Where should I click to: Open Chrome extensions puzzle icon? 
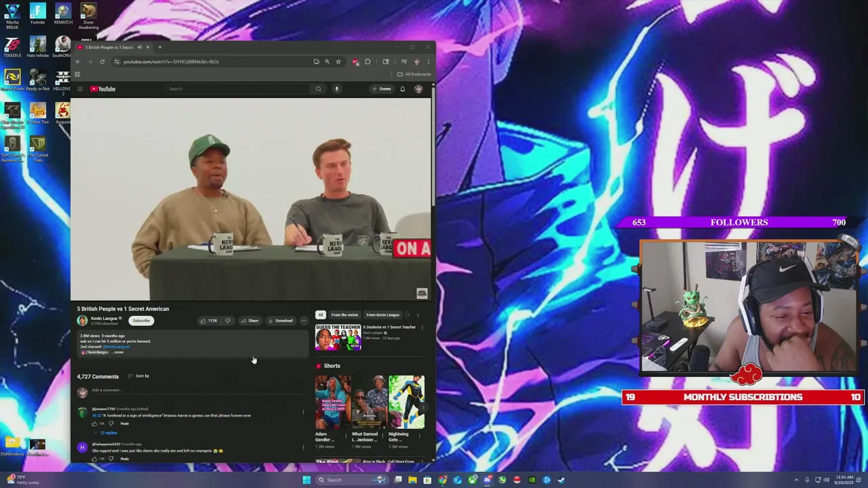[368, 62]
